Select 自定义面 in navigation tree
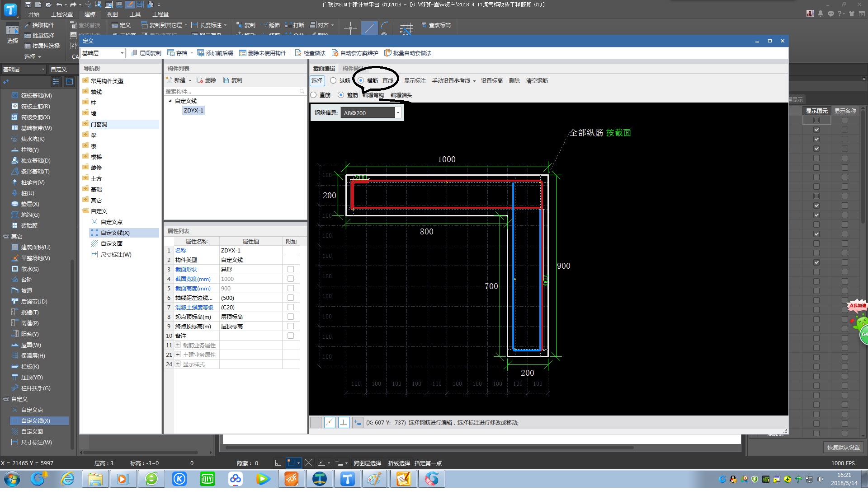868x495 pixels. (112, 244)
